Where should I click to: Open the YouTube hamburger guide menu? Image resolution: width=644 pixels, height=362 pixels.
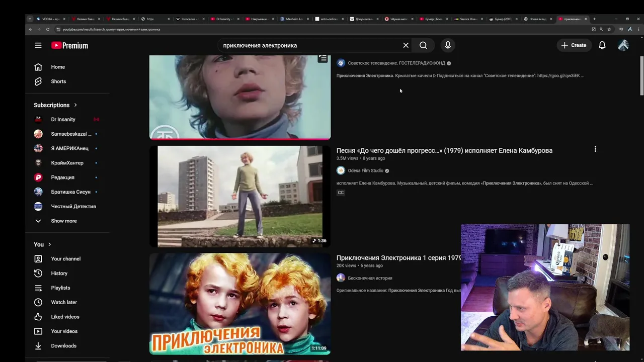38,45
